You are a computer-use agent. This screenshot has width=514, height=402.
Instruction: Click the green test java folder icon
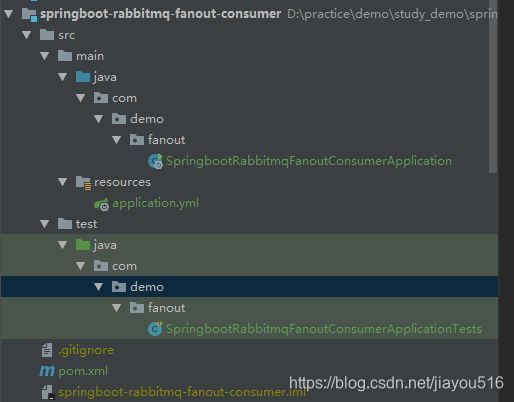[83, 245]
